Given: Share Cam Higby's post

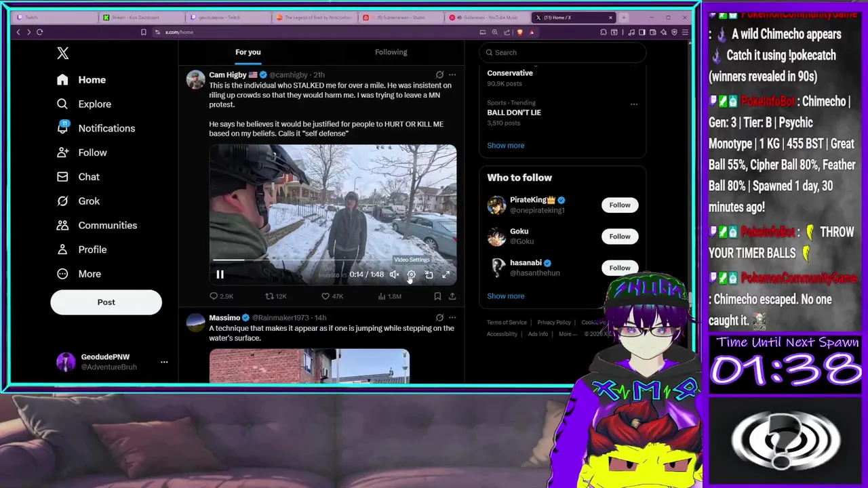Looking at the screenshot, I should click(452, 296).
